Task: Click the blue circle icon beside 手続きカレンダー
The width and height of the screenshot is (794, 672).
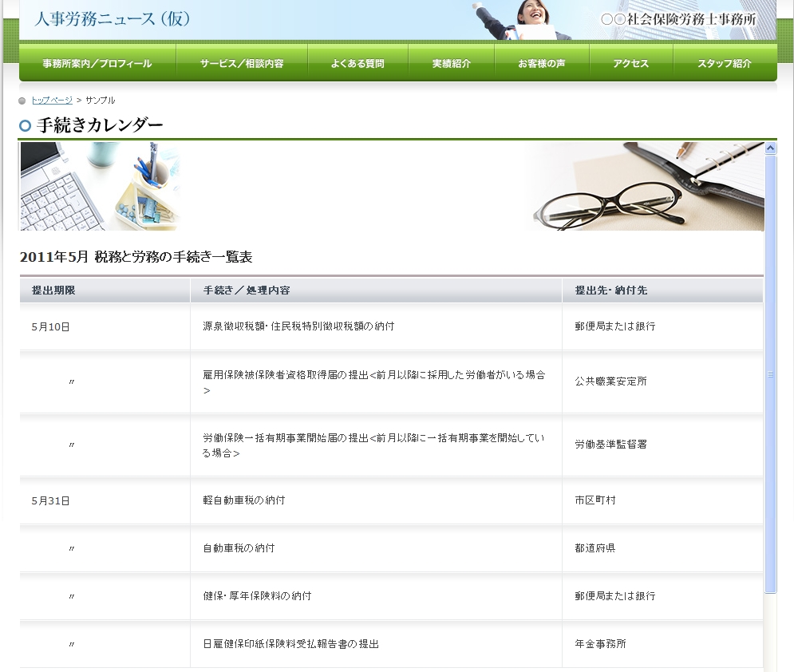Action: pyautogui.click(x=25, y=125)
